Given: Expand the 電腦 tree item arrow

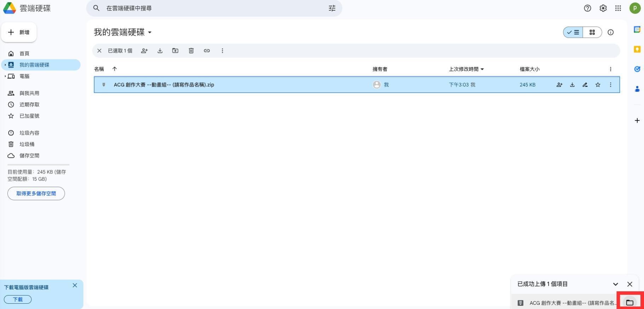Looking at the screenshot, I should [5, 76].
